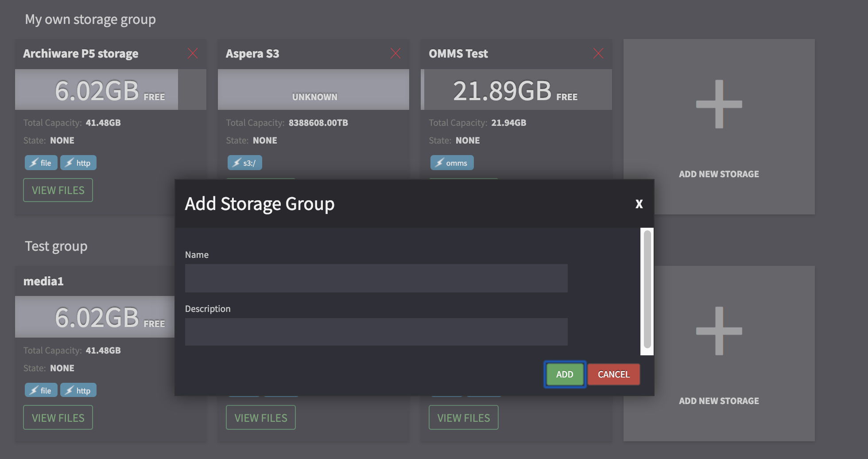This screenshot has width=868, height=459.
Task: Select the http tag on media1 storage
Action: (x=78, y=390)
